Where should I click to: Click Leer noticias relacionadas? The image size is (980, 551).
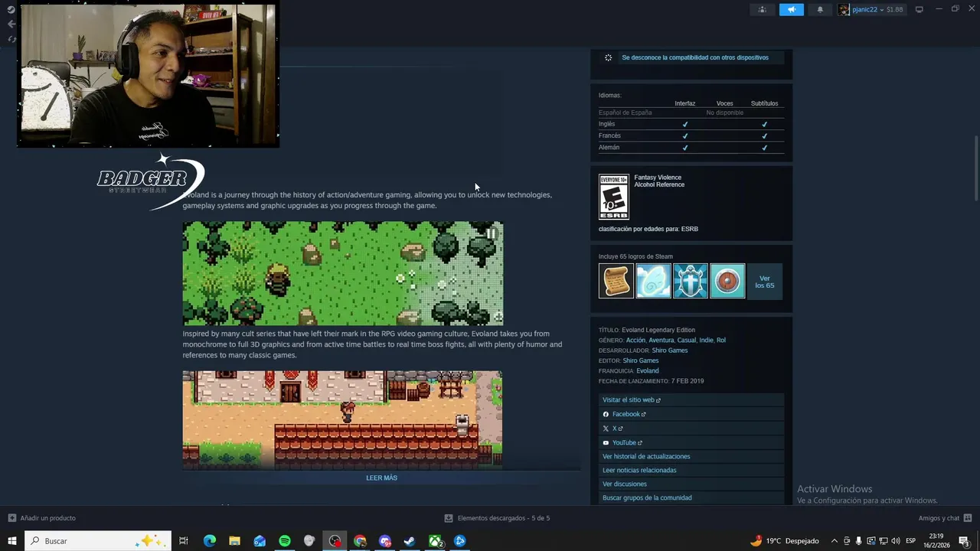click(x=691, y=470)
